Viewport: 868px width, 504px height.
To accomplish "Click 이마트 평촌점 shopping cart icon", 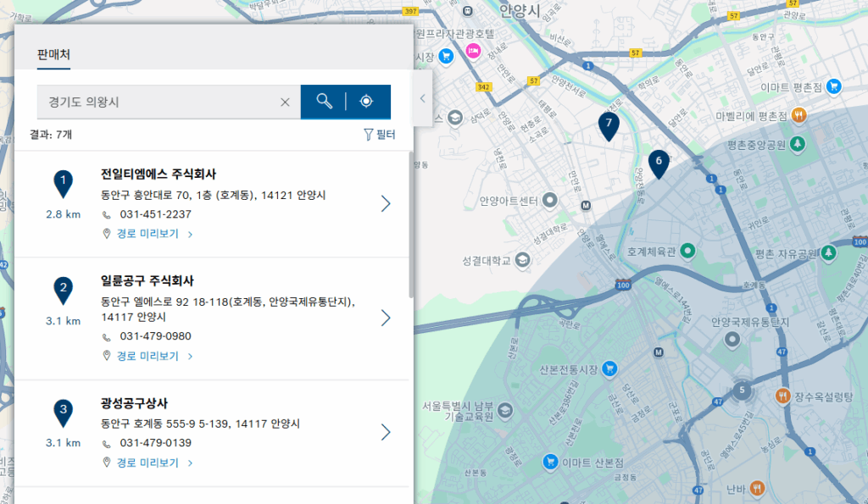I will [833, 86].
